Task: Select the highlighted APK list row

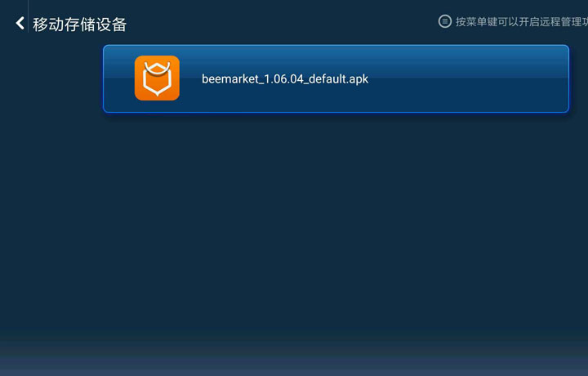Action: [x=336, y=78]
